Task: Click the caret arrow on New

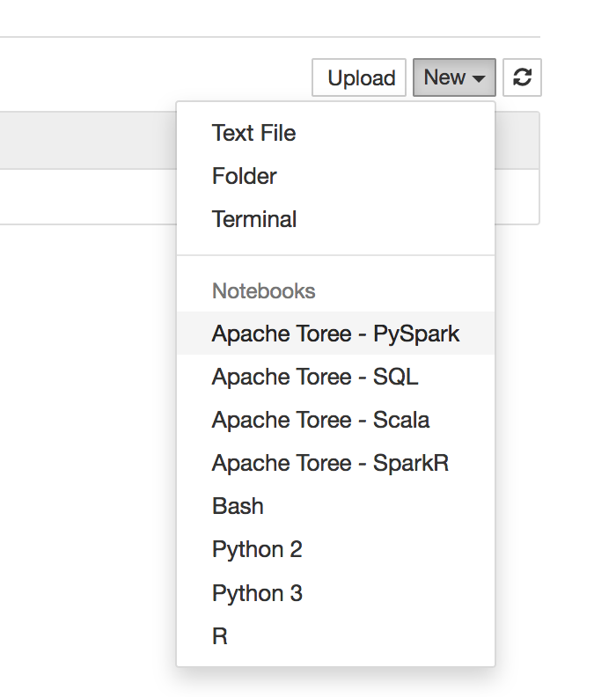Action: (480, 78)
